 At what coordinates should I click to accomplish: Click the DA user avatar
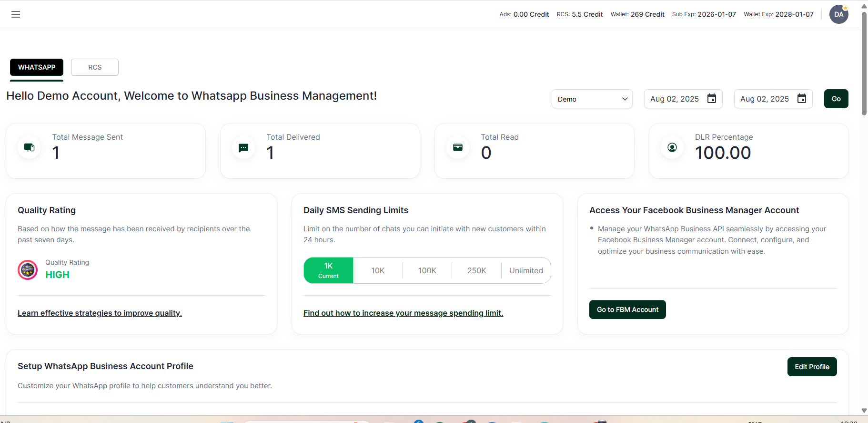(x=838, y=14)
